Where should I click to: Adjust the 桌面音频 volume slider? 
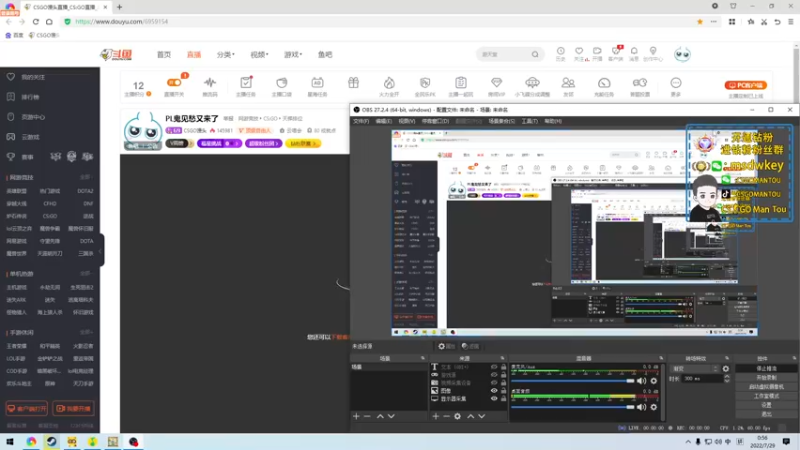point(573,407)
